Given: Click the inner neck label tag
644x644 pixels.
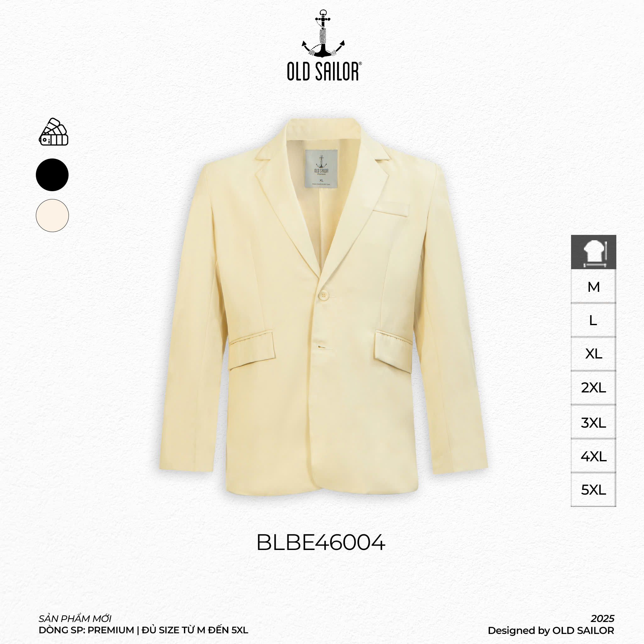Looking at the screenshot, I should 321,169.
